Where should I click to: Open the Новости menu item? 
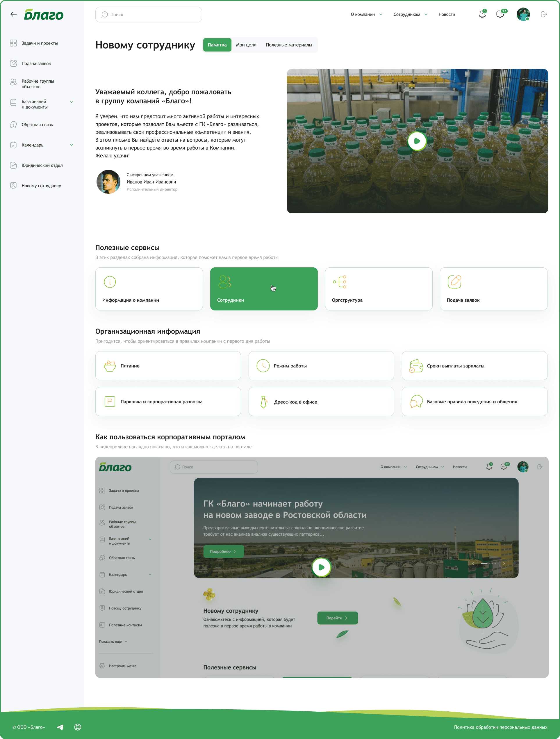tap(447, 14)
